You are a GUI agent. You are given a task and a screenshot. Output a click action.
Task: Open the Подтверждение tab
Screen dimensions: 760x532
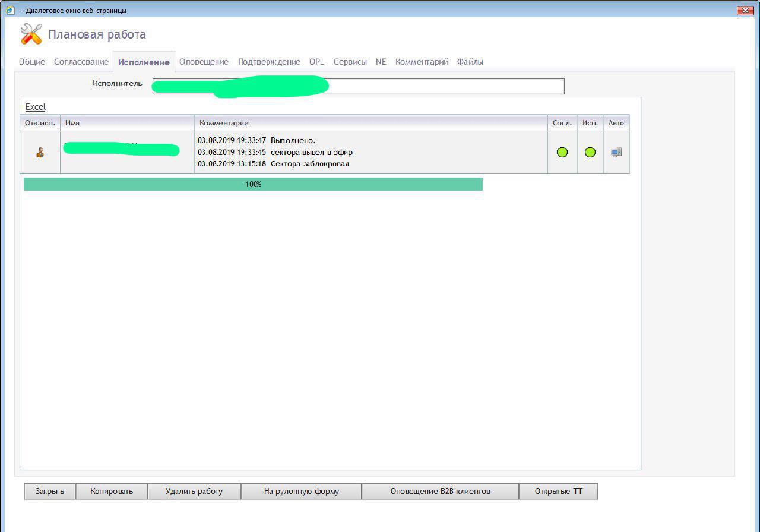(269, 62)
